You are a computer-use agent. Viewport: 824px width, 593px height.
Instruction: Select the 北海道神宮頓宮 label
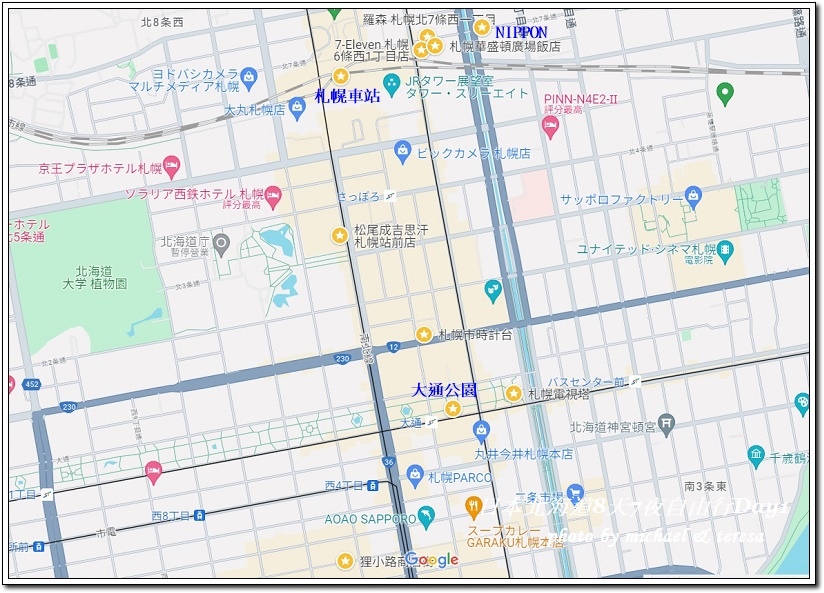point(613,427)
